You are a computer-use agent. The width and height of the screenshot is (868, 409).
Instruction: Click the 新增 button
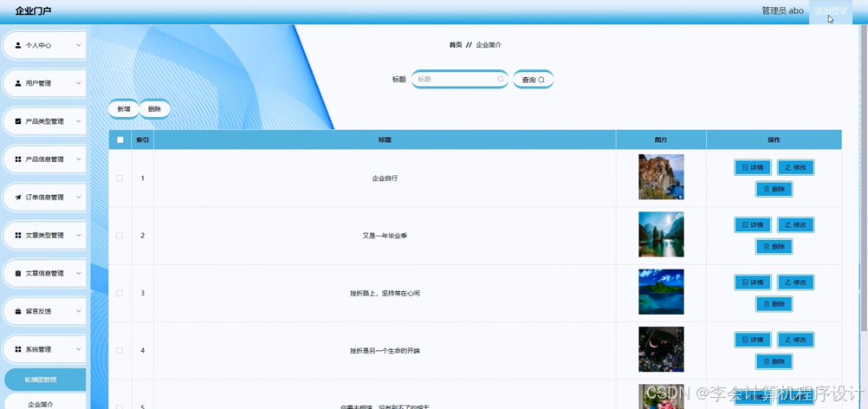[124, 109]
